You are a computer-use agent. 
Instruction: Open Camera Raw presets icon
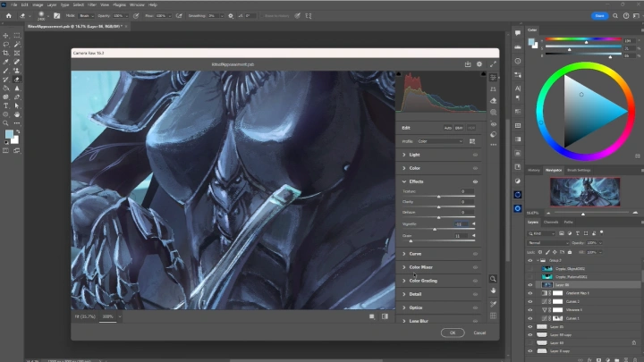(493, 135)
